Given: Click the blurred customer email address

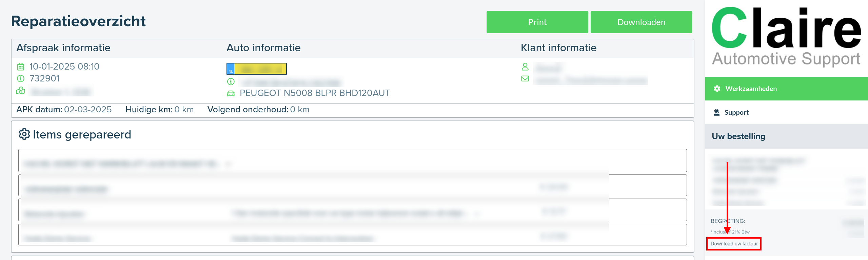Looking at the screenshot, I should pos(590,80).
